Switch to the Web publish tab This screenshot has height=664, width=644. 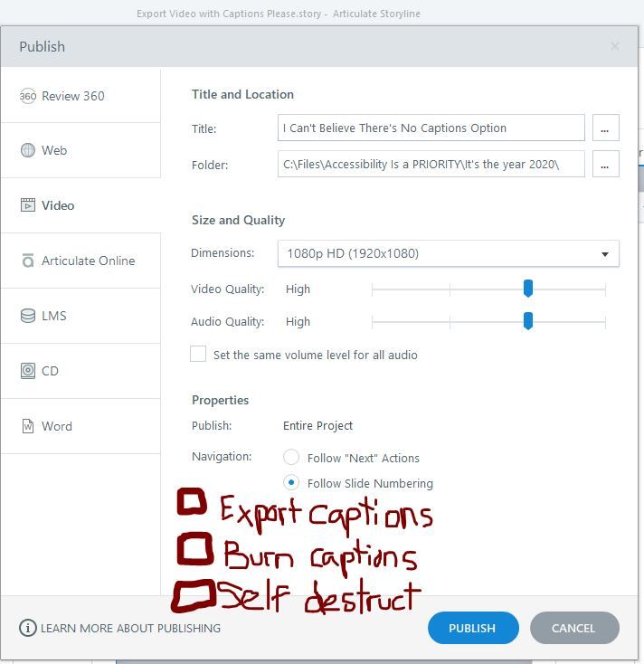(80, 150)
